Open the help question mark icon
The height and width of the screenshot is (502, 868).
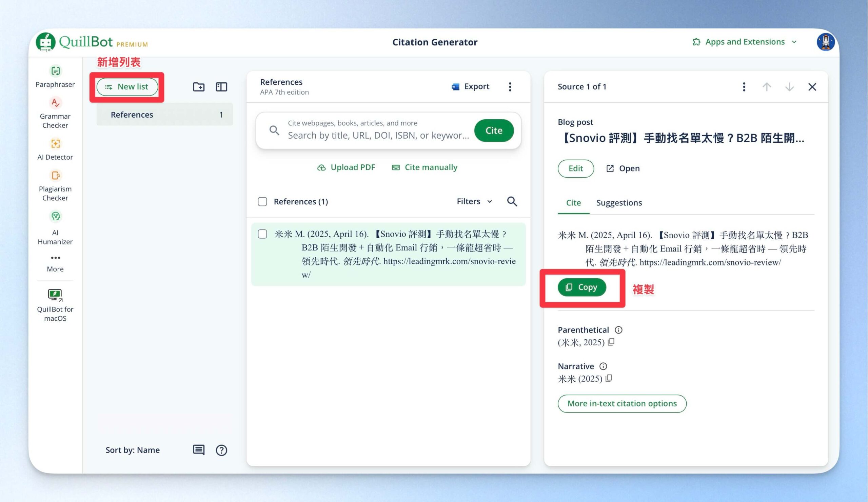pos(221,450)
